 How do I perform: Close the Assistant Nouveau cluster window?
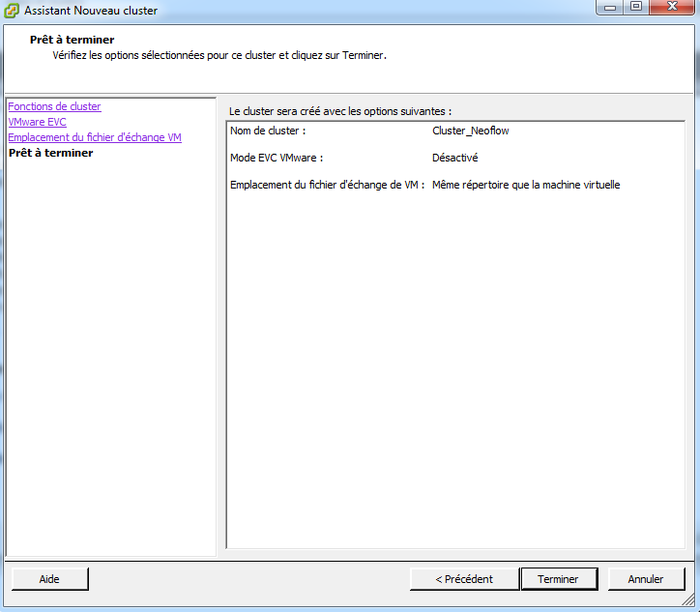point(672,7)
